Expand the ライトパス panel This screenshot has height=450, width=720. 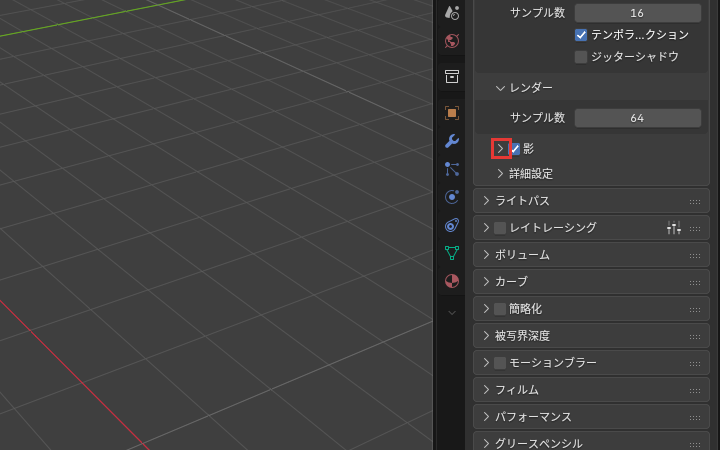tap(486, 201)
